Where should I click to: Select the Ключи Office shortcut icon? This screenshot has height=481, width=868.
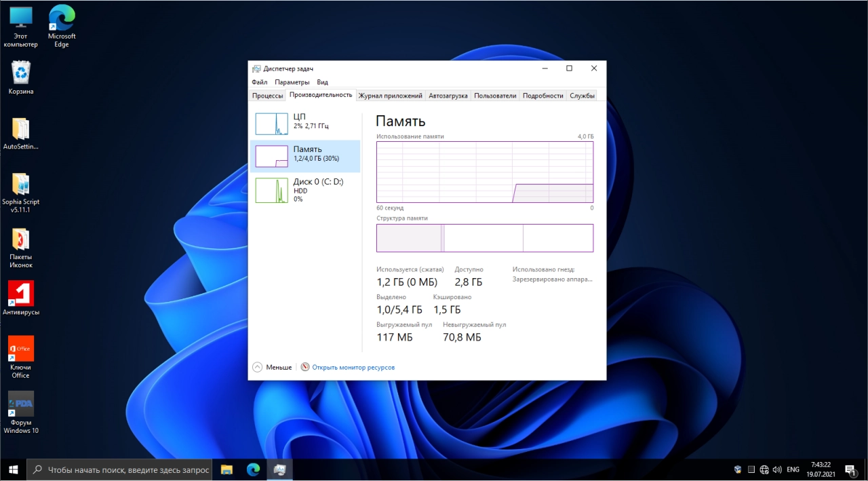(21, 358)
